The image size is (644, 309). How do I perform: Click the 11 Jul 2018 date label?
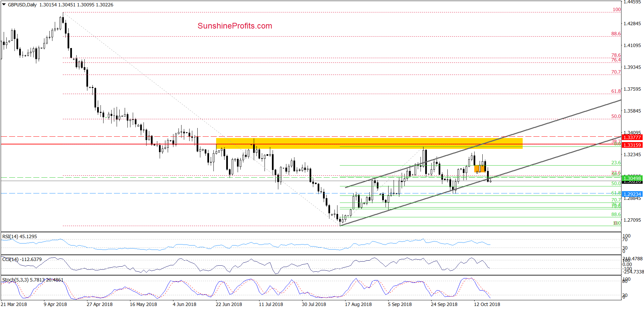[271, 304]
